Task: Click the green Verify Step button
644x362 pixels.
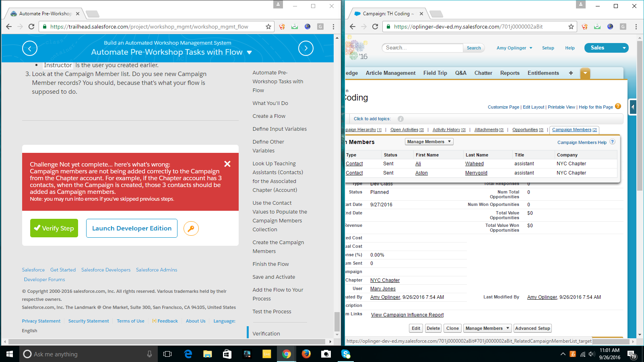Action: 54,228
